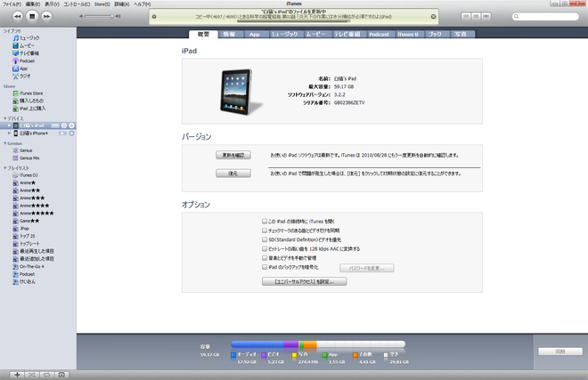
Task: Click the add playlist plus button
Action: (17, 375)
